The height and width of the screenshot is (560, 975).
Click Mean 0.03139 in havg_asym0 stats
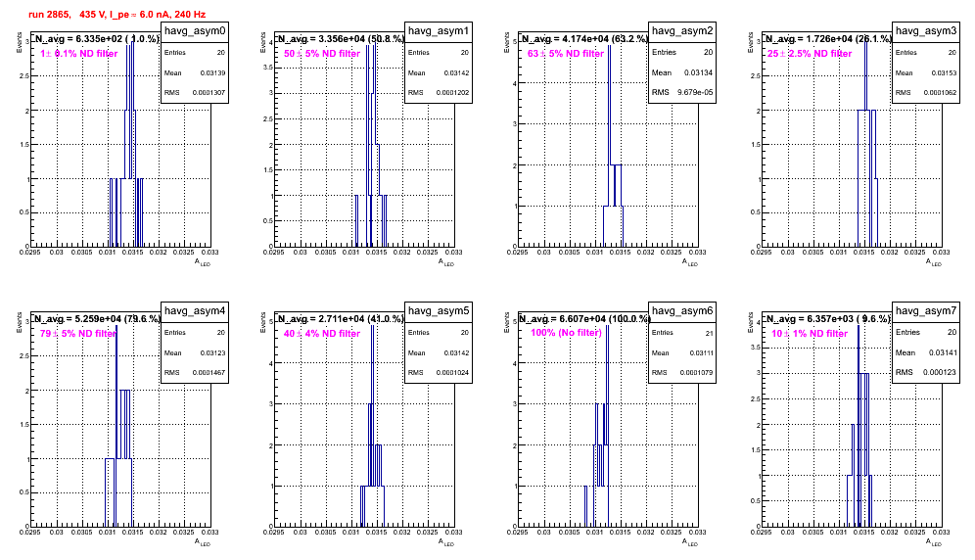(195, 72)
